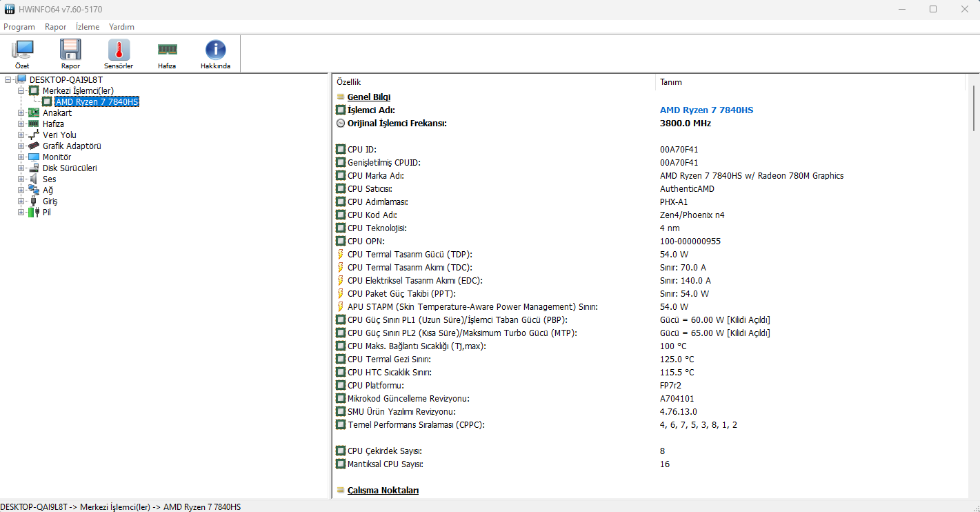The width and height of the screenshot is (980, 512).
Task: Click the Grafik Adaptörü card icon
Action: (34, 146)
